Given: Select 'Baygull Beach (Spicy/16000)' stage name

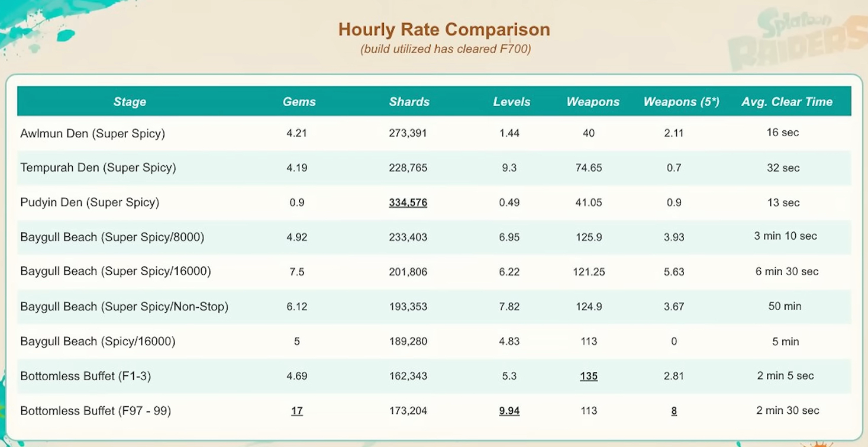Looking at the screenshot, I should coord(98,342).
